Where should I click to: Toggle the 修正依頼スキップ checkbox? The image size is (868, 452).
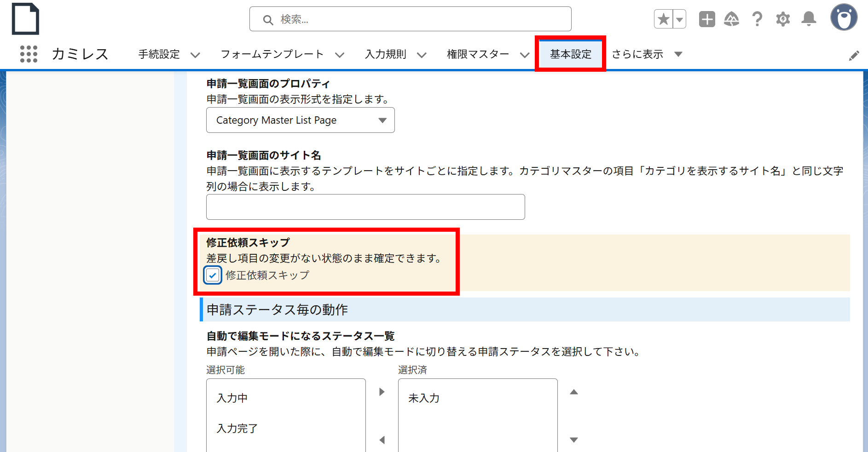[x=213, y=275]
